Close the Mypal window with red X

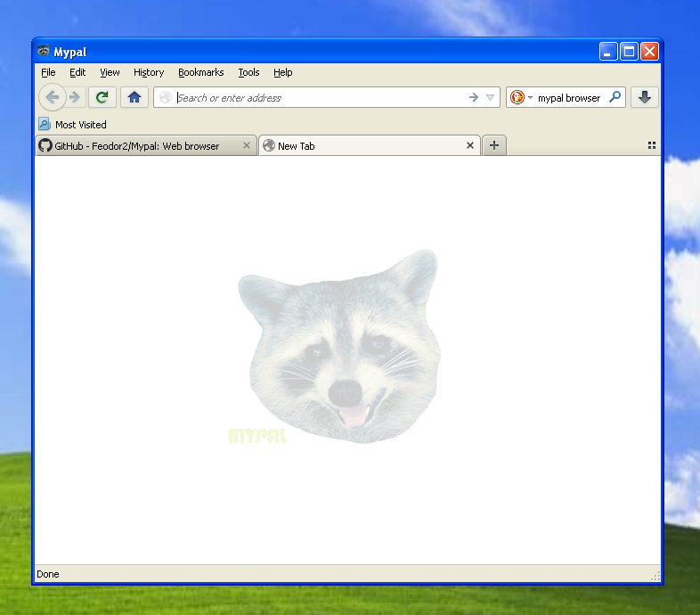(x=649, y=52)
